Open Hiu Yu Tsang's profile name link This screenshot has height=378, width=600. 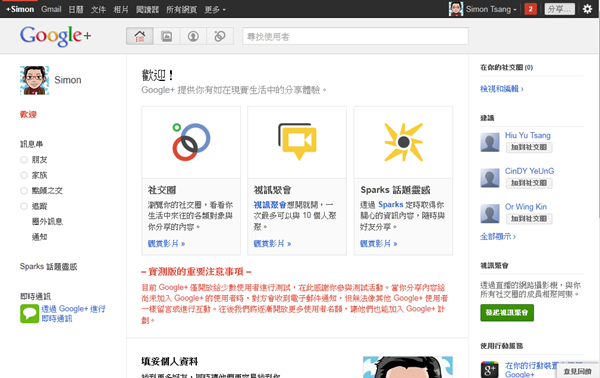(x=528, y=135)
